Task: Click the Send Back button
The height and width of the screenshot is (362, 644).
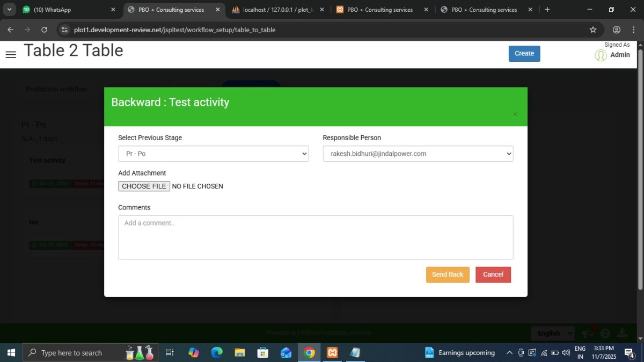Action: (448, 274)
